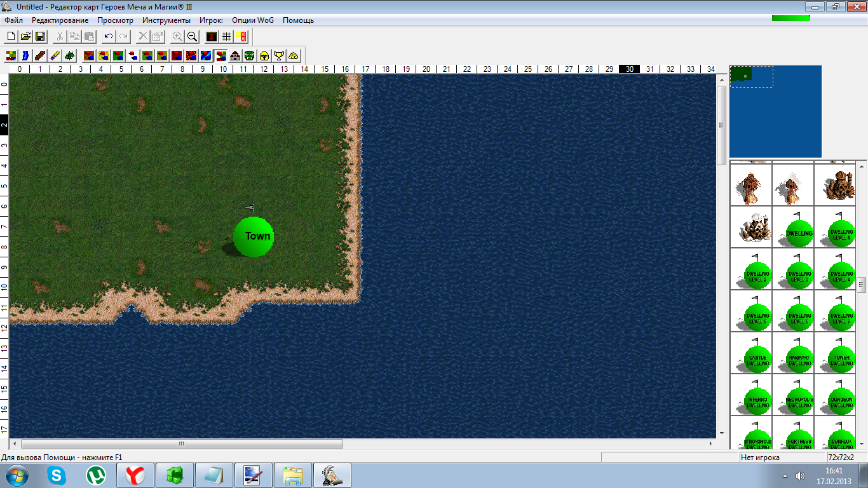
Task: Save the map with the floppy disk icon
Action: (40, 37)
